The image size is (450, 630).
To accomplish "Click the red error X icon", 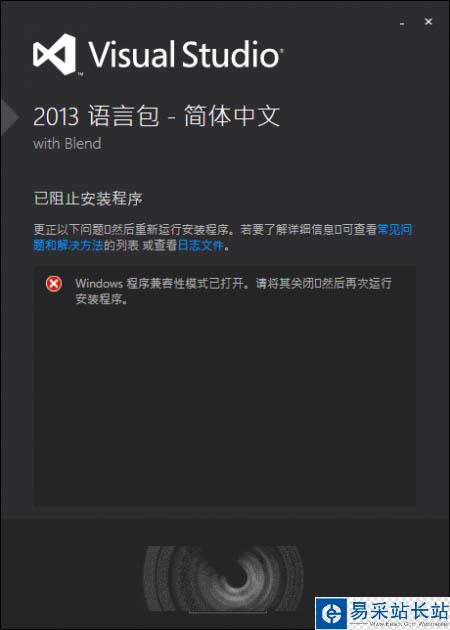I will [53, 284].
